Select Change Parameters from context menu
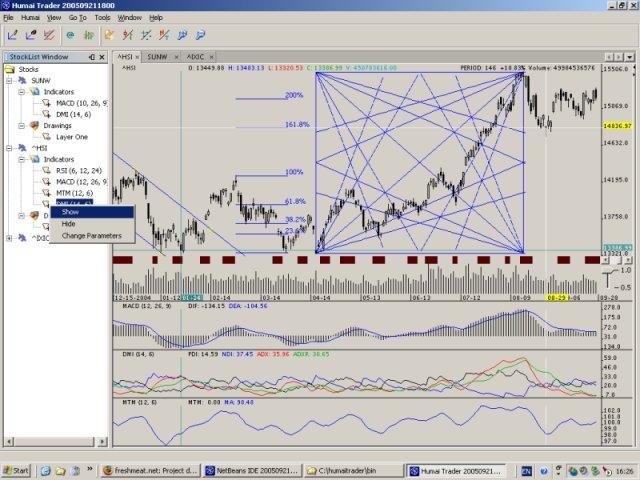The width and height of the screenshot is (640, 480). click(91, 236)
